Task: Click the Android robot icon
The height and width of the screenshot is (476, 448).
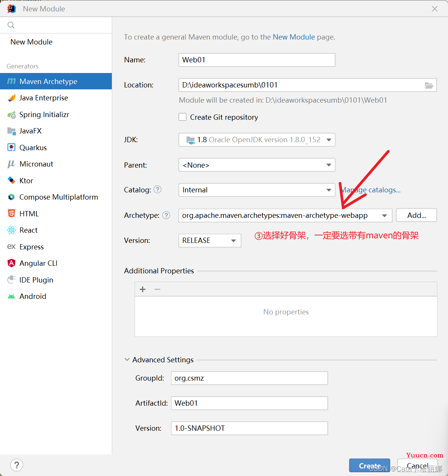Action: pyautogui.click(x=11, y=297)
